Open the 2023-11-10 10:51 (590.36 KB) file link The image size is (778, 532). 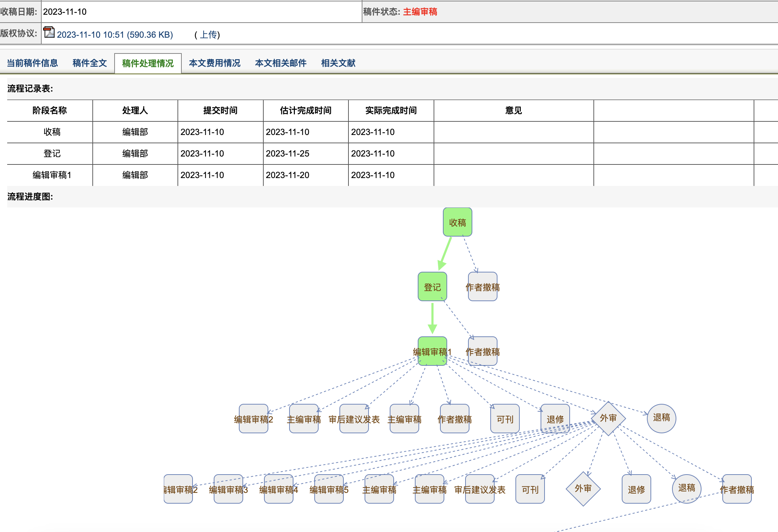click(x=115, y=35)
